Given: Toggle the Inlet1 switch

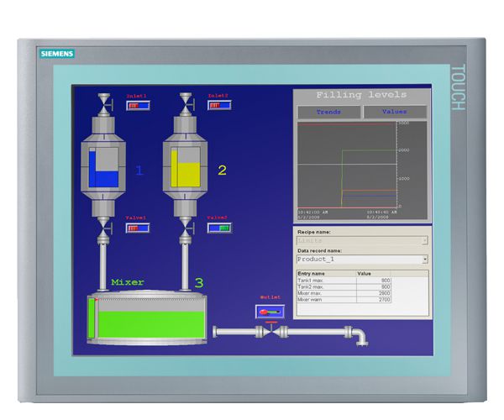Looking at the screenshot, I should click(x=137, y=106).
